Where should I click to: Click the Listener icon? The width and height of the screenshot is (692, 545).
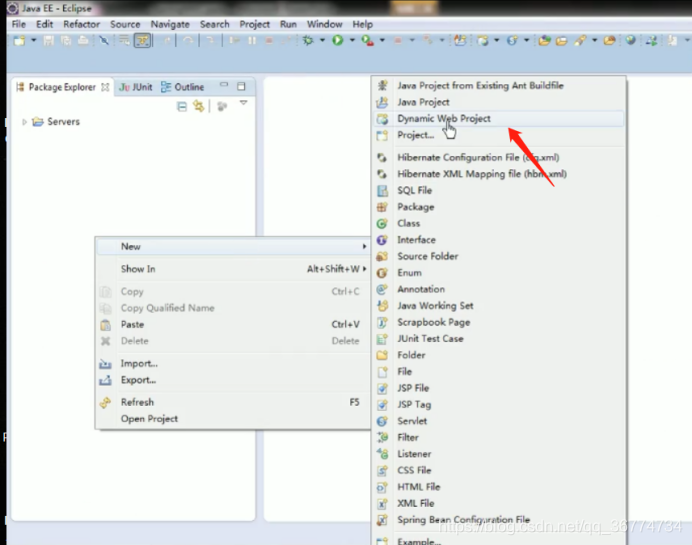point(382,454)
